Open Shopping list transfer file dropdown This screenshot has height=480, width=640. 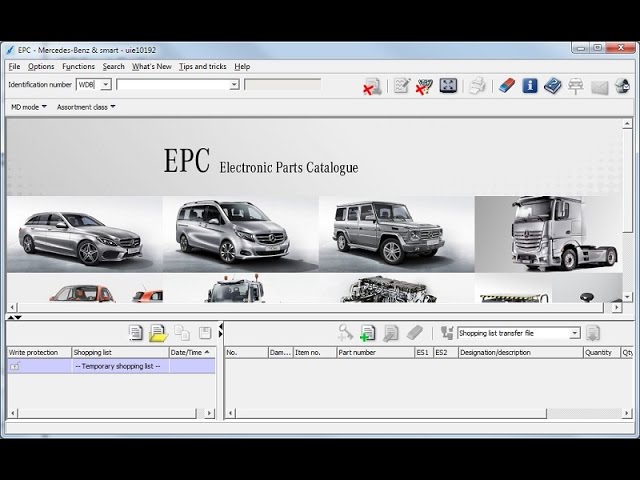tap(574, 333)
